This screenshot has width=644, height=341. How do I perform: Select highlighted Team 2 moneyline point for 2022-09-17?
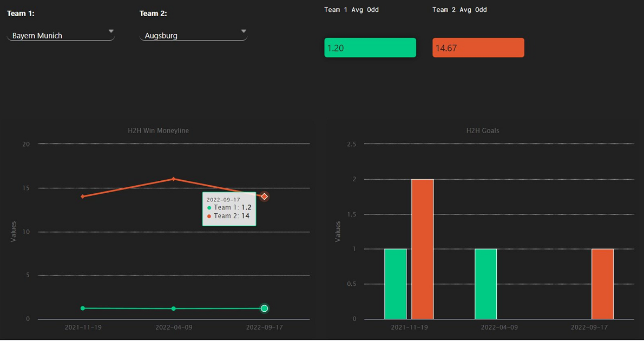pos(265,196)
